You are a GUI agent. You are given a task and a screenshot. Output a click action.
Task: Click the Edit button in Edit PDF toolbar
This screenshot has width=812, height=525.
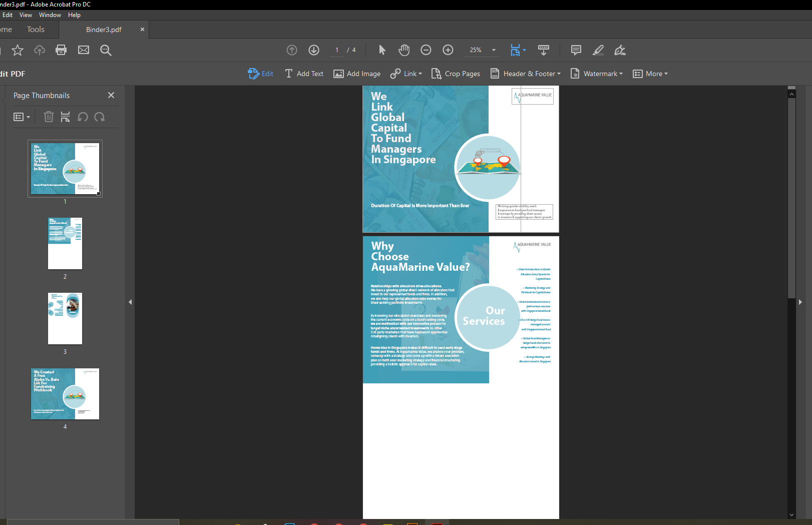tap(260, 74)
